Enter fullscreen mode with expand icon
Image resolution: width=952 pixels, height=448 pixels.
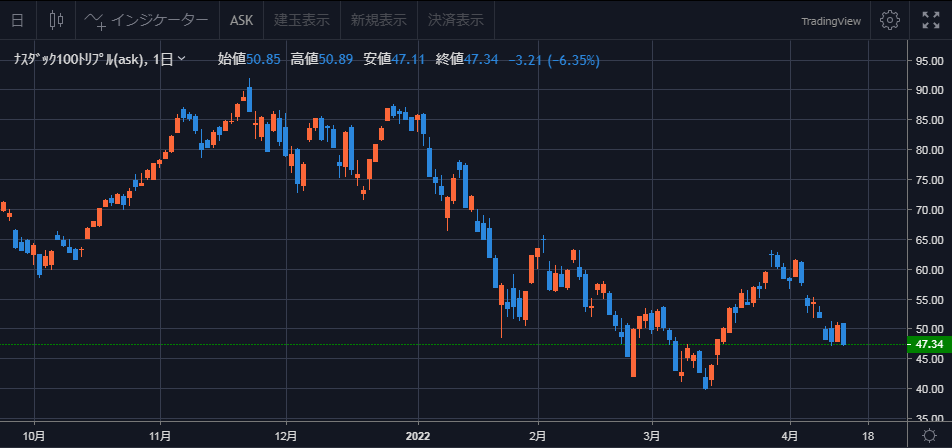point(930,20)
